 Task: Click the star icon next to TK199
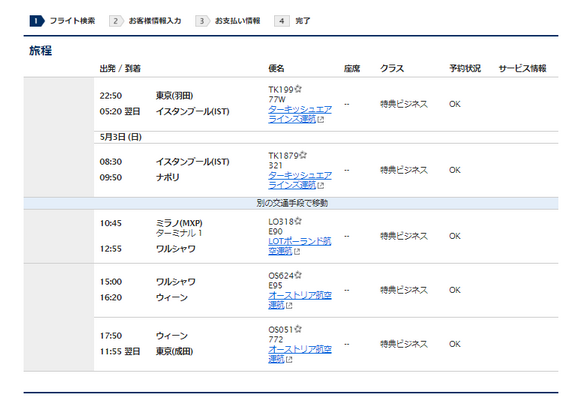[x=298, y=89]
